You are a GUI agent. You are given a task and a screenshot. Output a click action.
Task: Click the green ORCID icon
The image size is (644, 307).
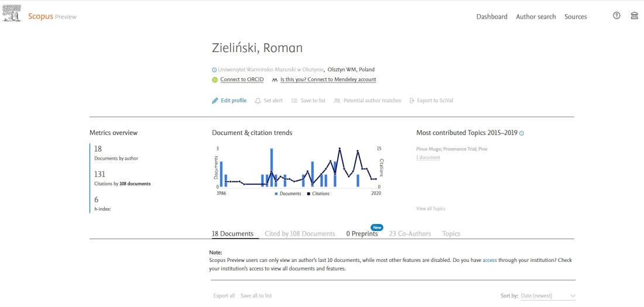point(215,80)
